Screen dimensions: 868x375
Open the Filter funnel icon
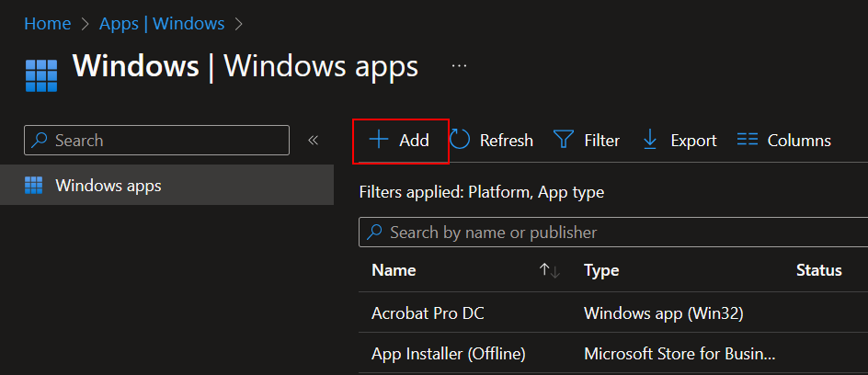pos(564,140)
